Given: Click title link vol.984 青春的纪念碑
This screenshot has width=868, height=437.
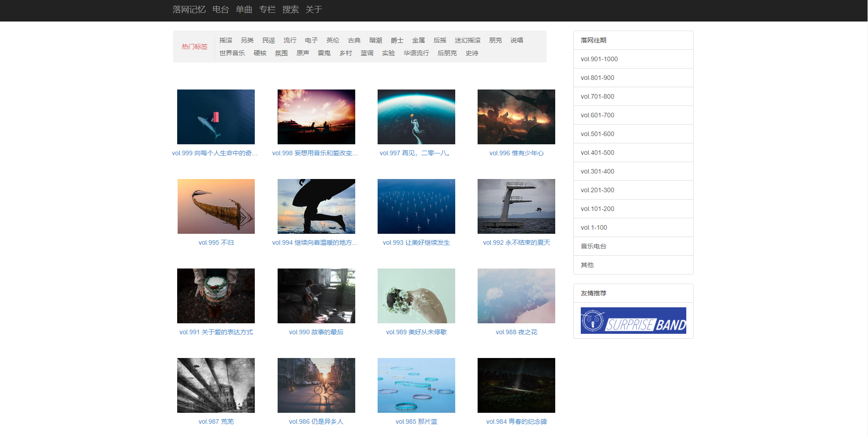Looking at the screenshot, I should 516,421.
